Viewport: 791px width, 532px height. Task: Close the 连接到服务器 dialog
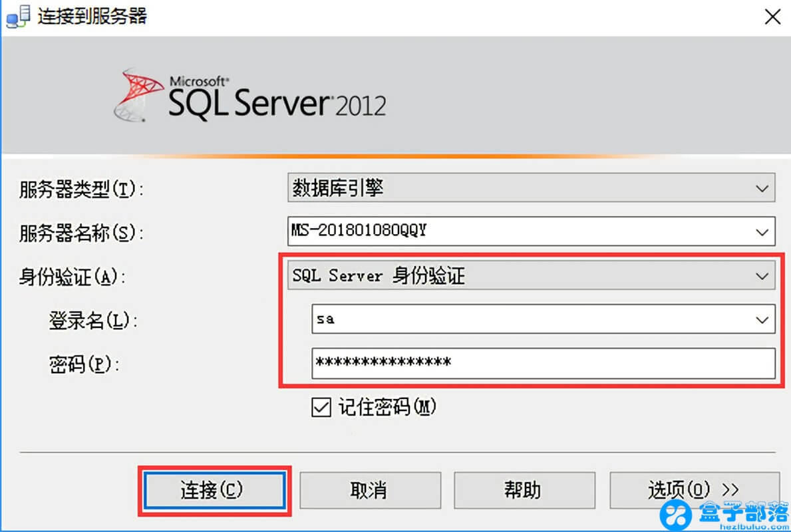point(772,17)
